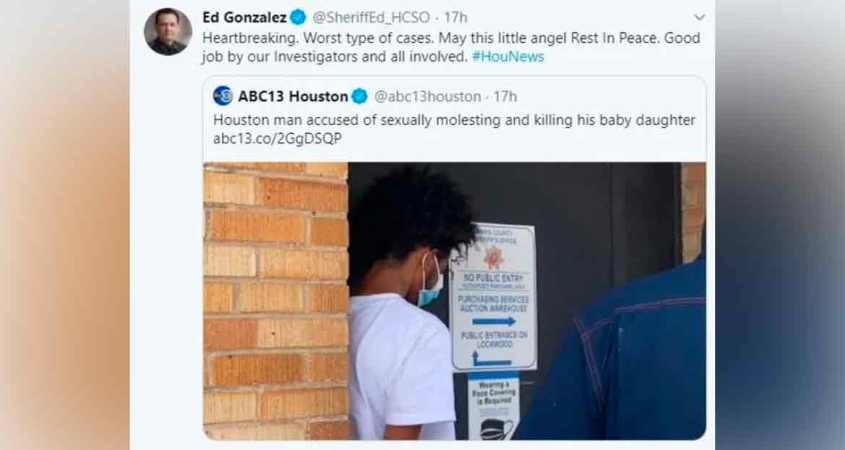The height and width of the screenshot is (450, 845).
Task: Expand the tweet options chevron
Action: coord(699,17)
